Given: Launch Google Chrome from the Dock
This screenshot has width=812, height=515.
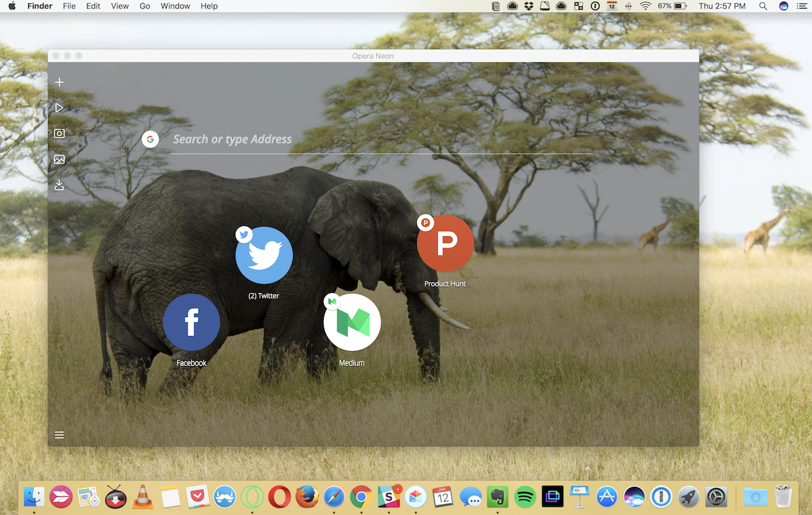Looking at the screenshot, I should [x=361, y=497].
